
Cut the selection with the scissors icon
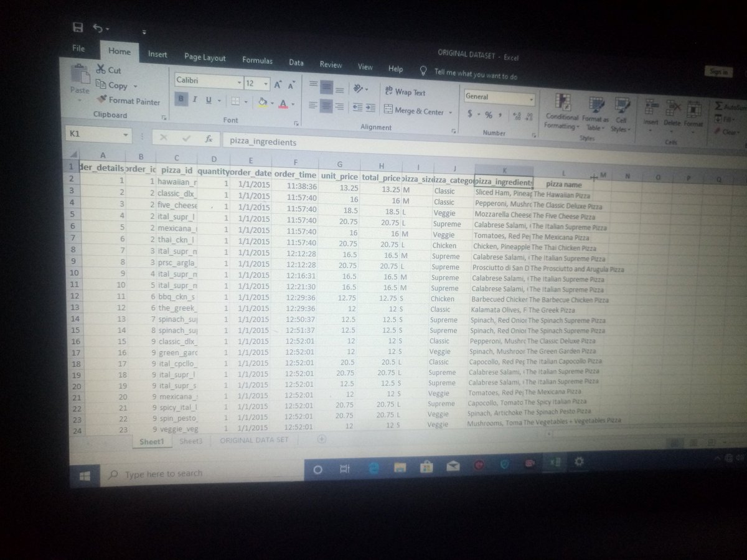coord(101,70)
